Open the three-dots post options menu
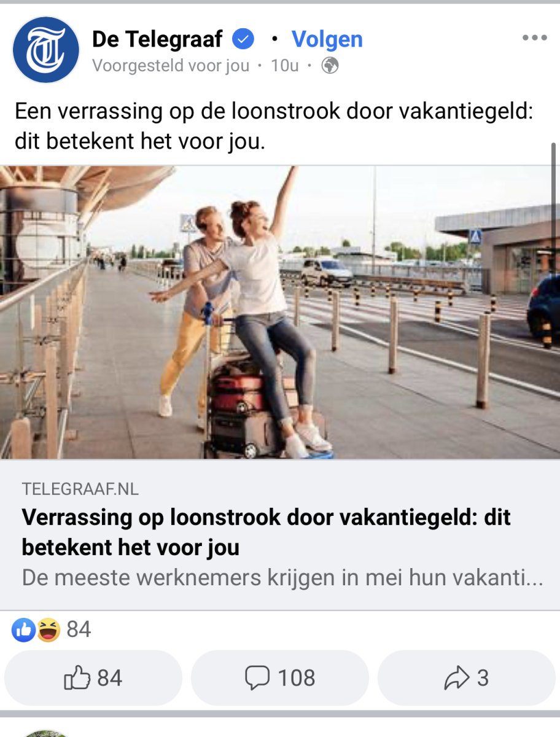The width and height of the screenshot is (560, 737). click(x=534, y=38)
